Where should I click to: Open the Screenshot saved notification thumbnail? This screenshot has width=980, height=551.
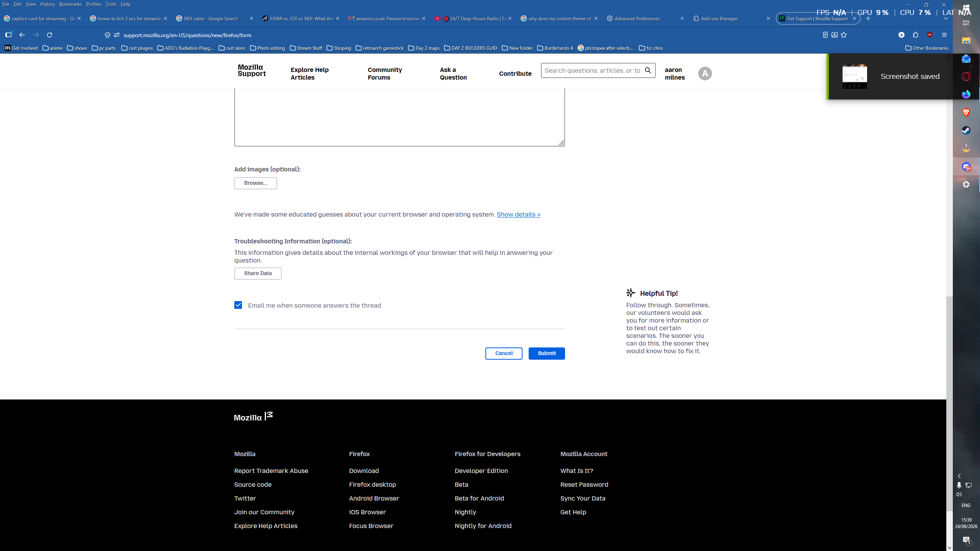tap(854, 77)
